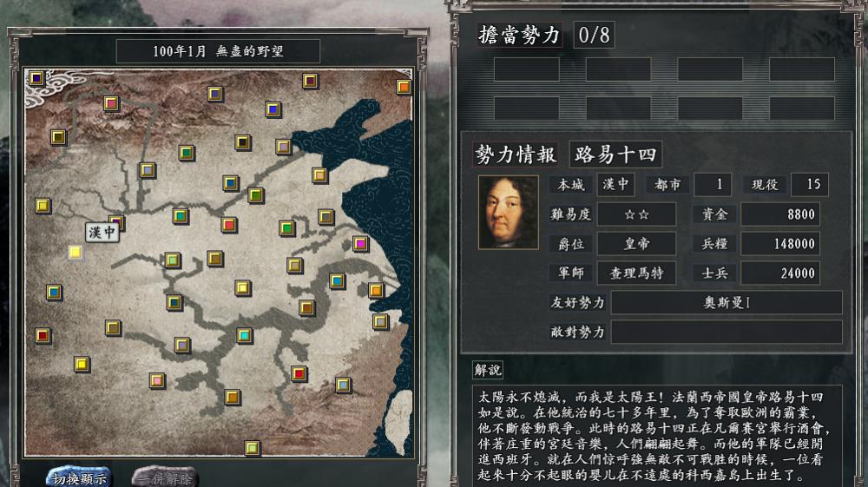The height and width of the screenshot is (487, 868).
Task: Select the cyan city marker on the river
Action: (x=244, y=335)
